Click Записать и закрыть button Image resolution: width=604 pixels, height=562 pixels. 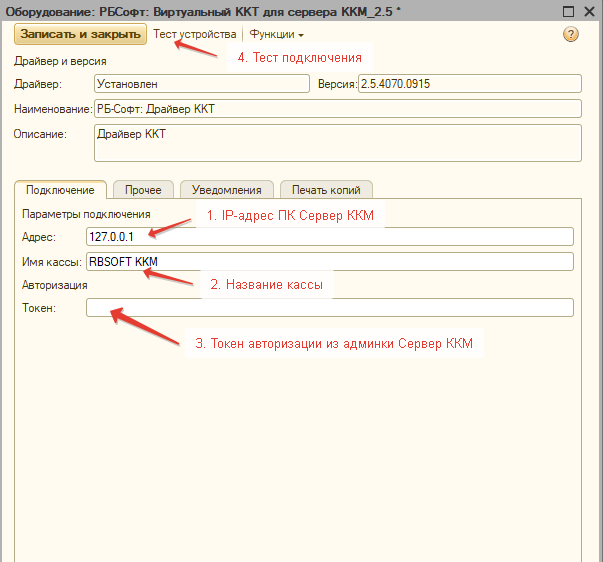81,34
